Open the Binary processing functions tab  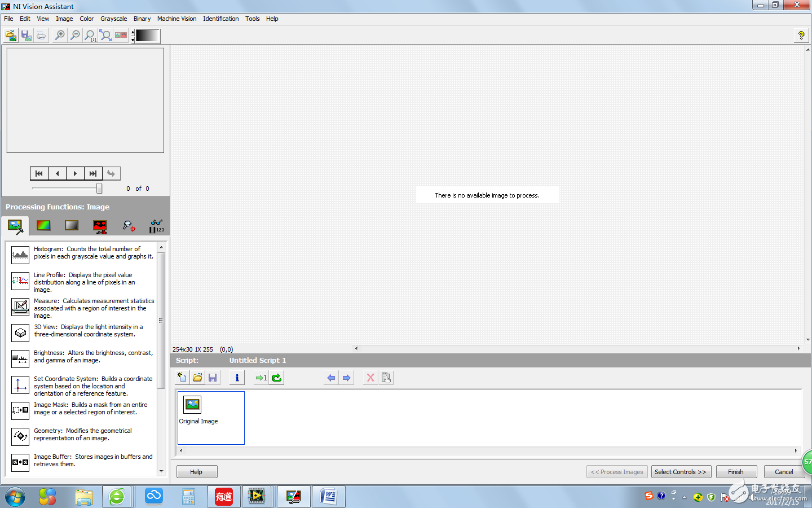[100, 226]
